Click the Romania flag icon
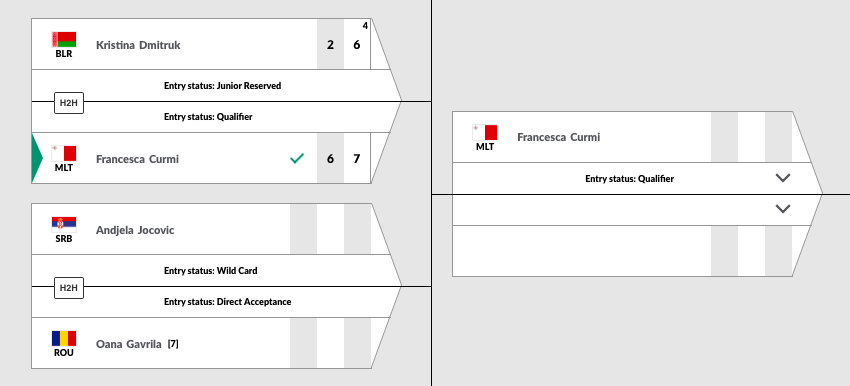The height and width of the screenshot is (386, 850). point(64,338)
